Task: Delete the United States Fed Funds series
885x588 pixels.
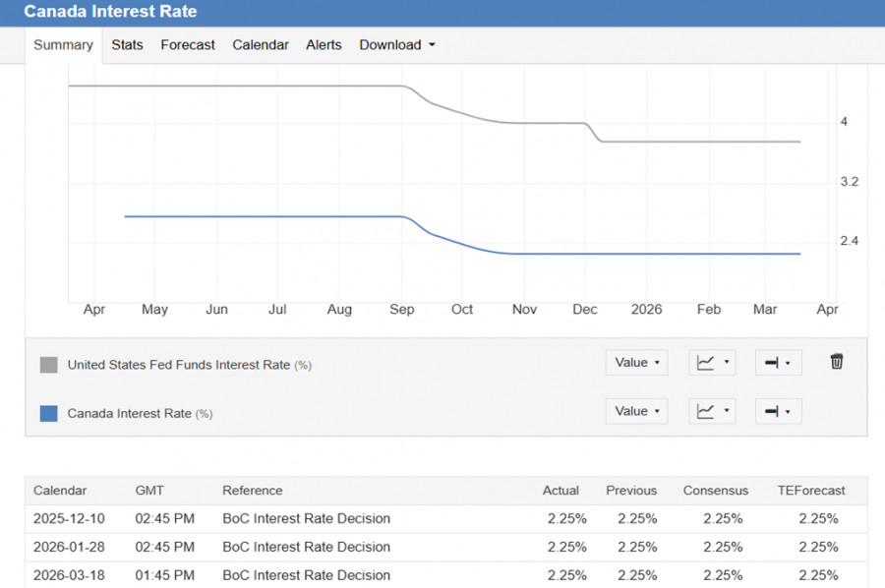Action: (x=837, y=362)
